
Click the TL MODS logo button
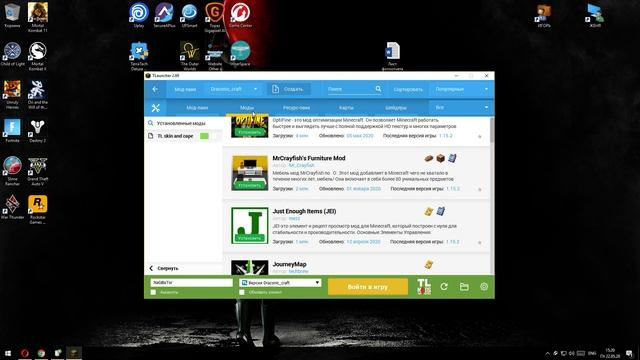tap(424, 287)
